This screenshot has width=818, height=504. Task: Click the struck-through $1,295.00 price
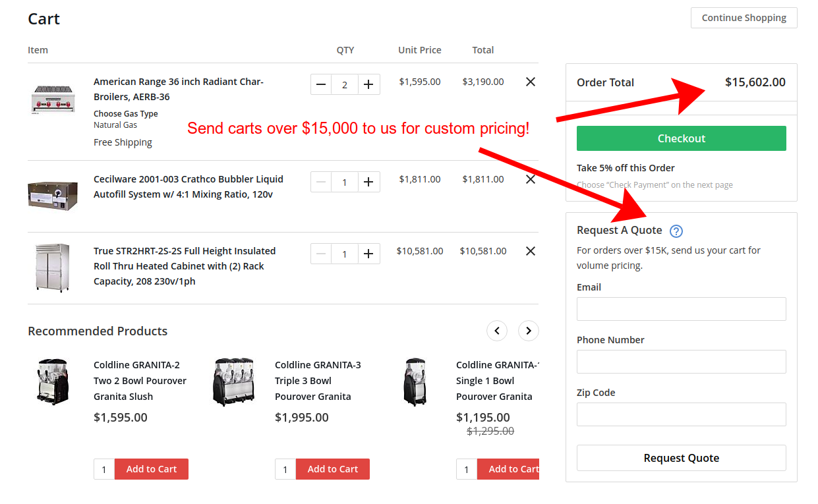[x=490, y=431]
